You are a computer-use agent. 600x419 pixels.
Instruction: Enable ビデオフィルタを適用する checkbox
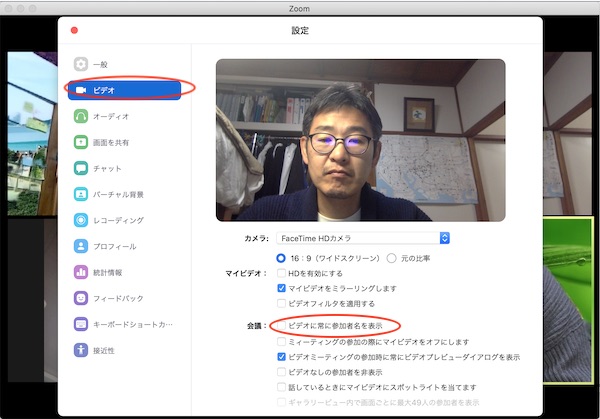[281, 303]
